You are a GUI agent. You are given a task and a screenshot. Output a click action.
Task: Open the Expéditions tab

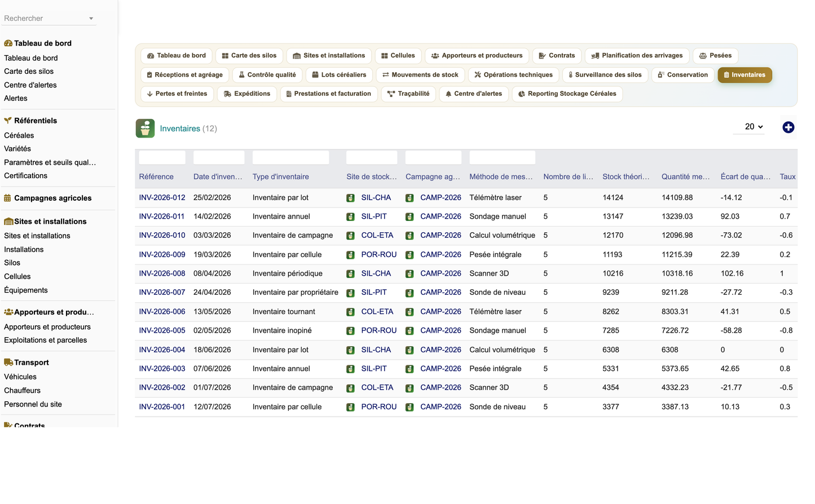click(x=247, y=94)
